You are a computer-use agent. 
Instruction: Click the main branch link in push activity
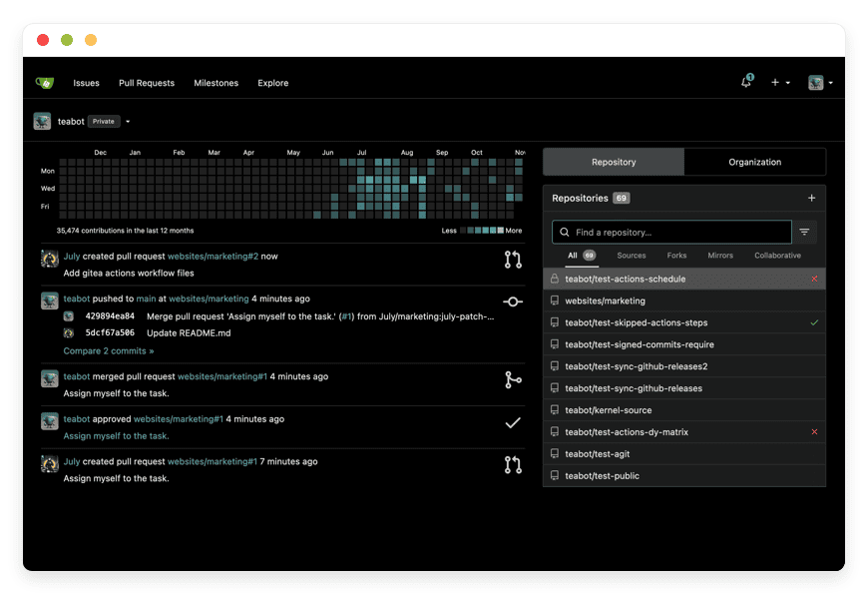(146, 298)
